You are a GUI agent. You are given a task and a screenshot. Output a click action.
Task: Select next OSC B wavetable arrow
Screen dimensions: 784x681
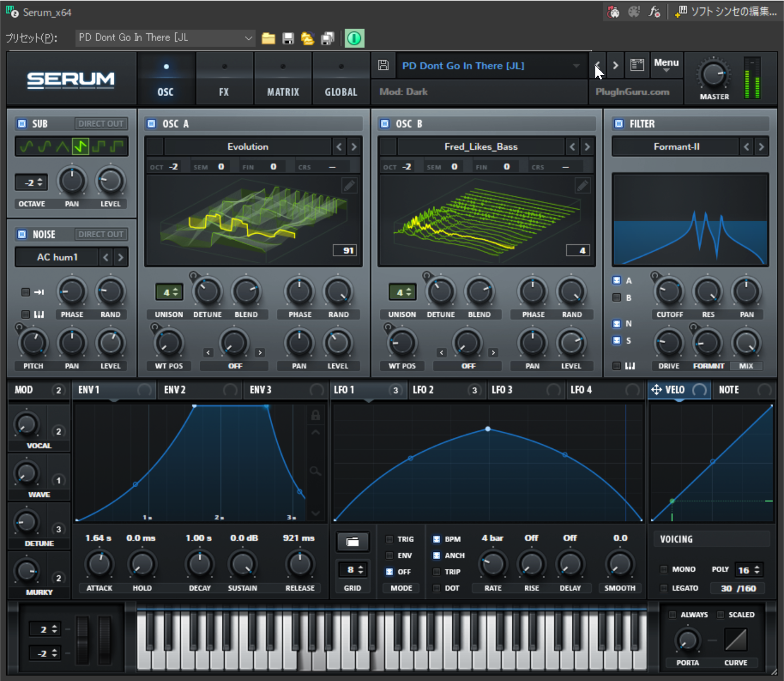tap(587, 147)
